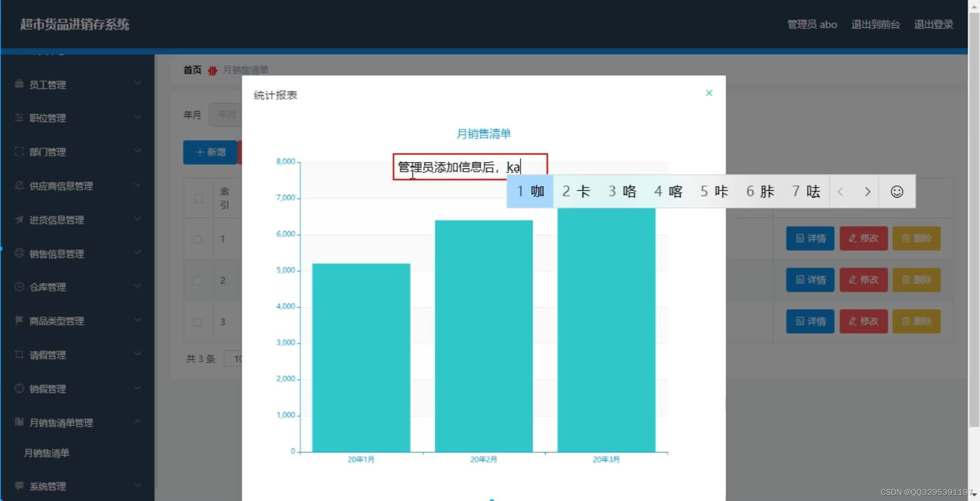Expand the 职位管理 menu chevron
This screenshot has width=980, height=501.
138,117
